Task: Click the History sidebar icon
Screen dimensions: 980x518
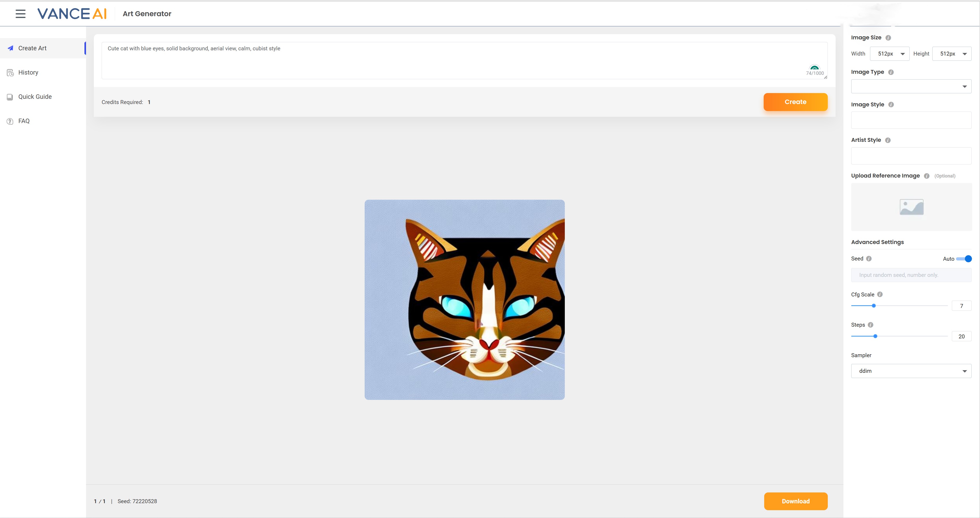Action: tap(10, 73)
